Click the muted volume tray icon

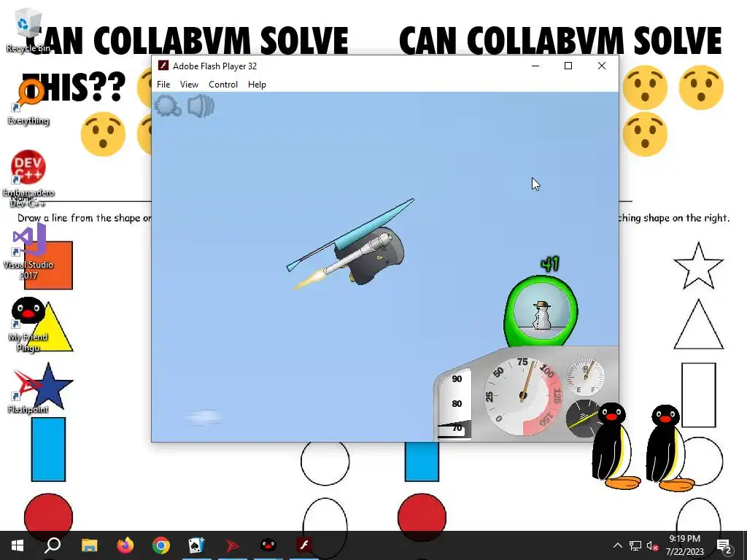point(651,545)
